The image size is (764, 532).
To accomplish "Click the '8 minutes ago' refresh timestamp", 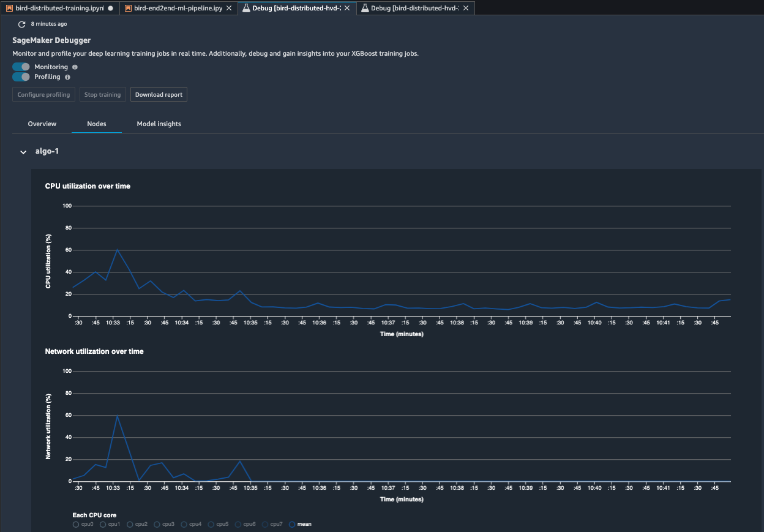I will (49, 24).
